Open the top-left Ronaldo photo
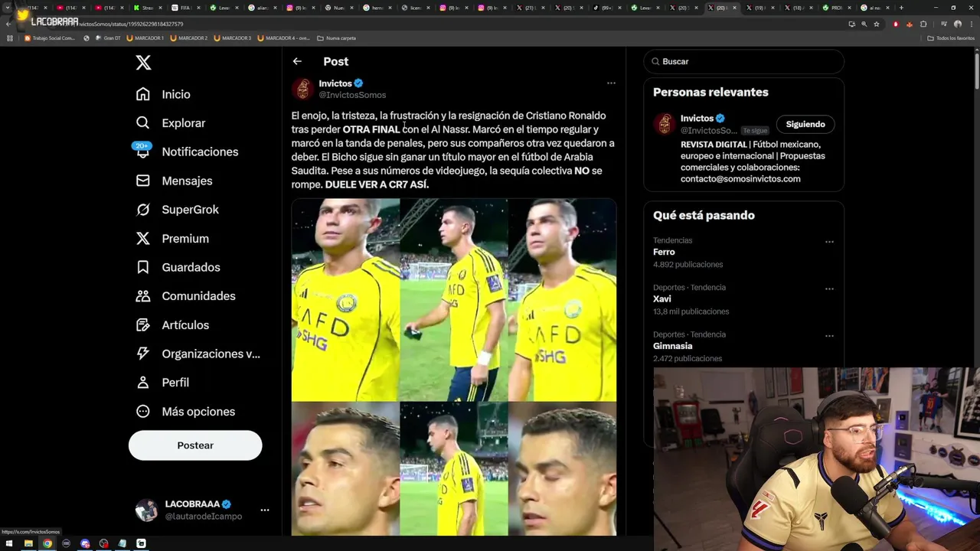980x551 pixels. 345,300
